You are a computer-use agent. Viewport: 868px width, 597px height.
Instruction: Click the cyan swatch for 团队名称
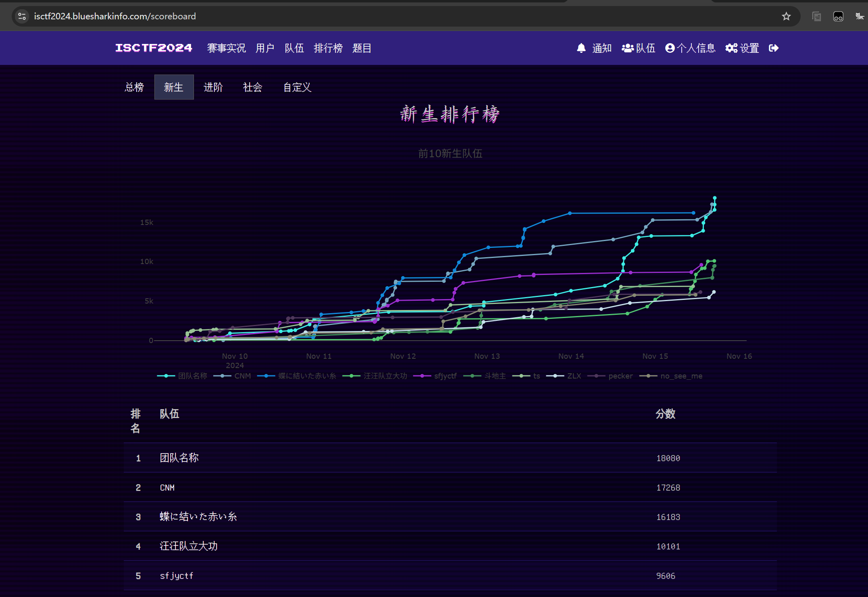[166, 376]
